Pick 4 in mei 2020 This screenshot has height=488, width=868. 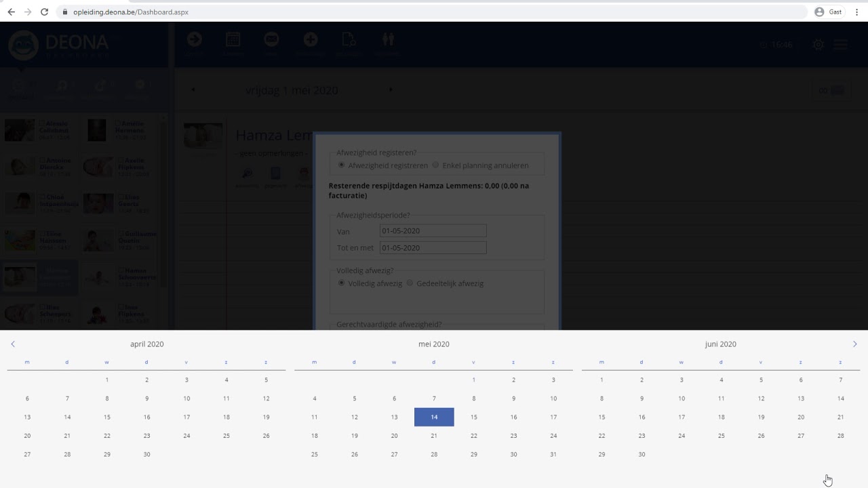click(314, 399)
